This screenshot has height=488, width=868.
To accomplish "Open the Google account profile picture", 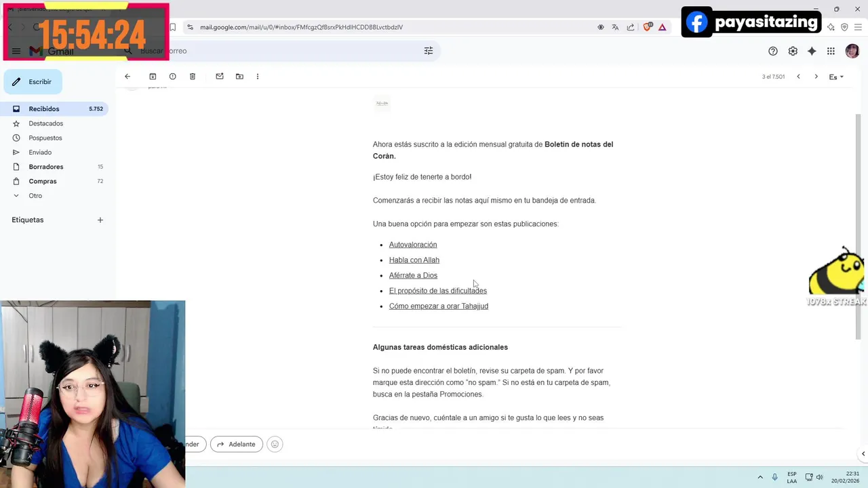I will [852, 51].
